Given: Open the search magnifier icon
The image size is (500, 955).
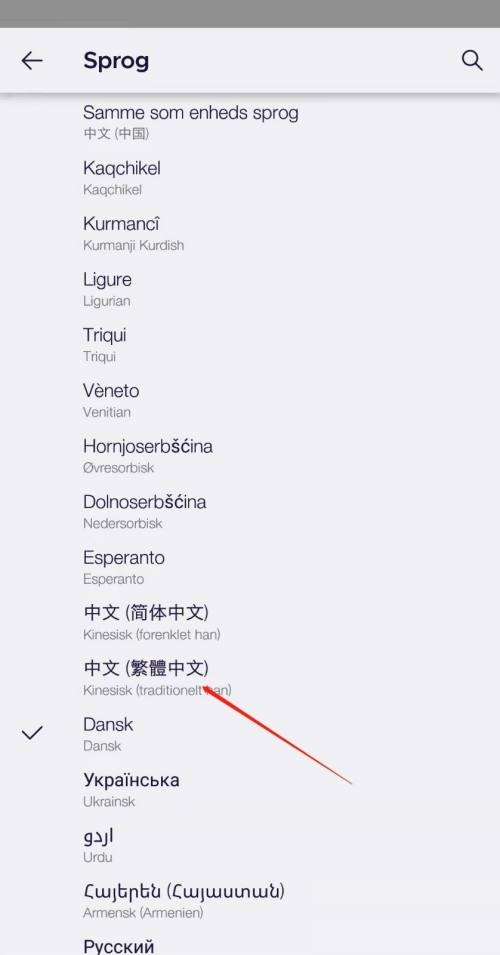Looking at the screenshot, I should tap(472, 60).
